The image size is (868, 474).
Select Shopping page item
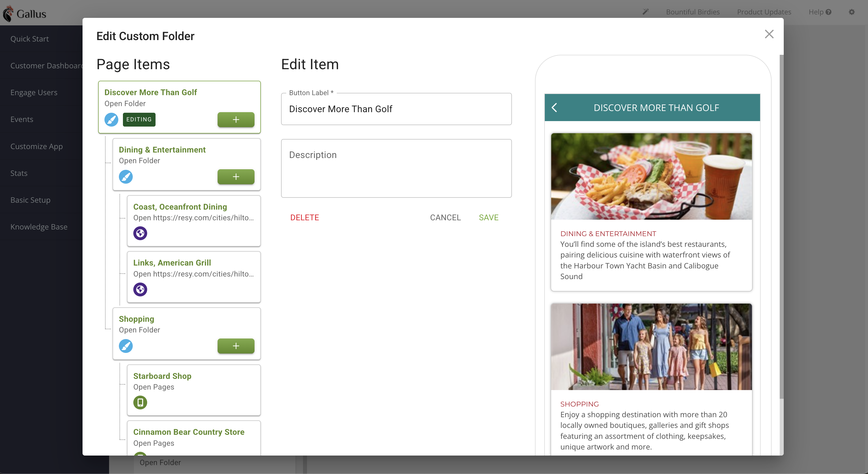coord(186,334)
